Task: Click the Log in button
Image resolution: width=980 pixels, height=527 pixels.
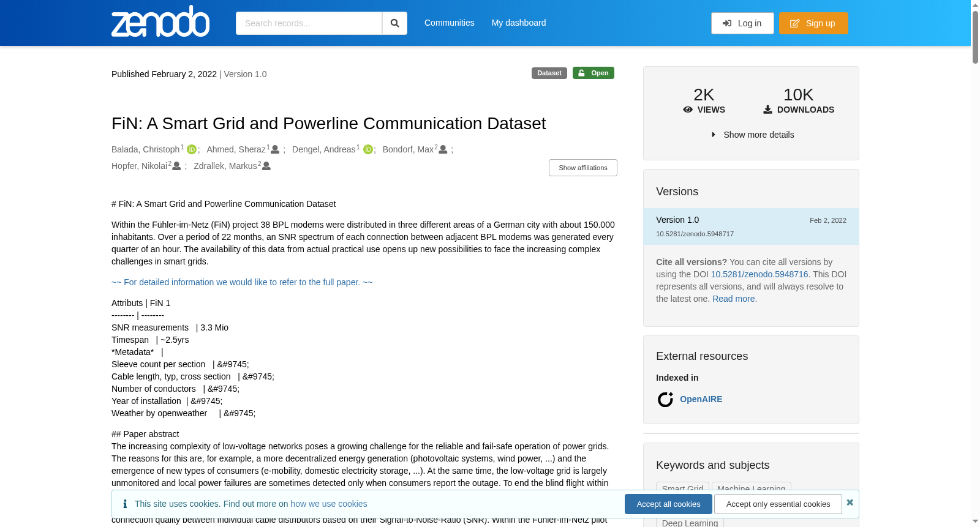Action: pyautogui.click(x=742, y=23)
